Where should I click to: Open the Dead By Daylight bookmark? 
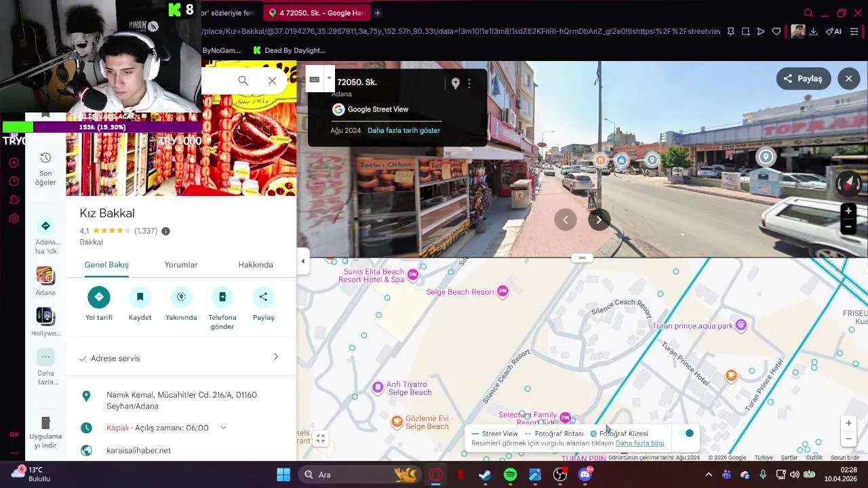click(x=290, y=50)
